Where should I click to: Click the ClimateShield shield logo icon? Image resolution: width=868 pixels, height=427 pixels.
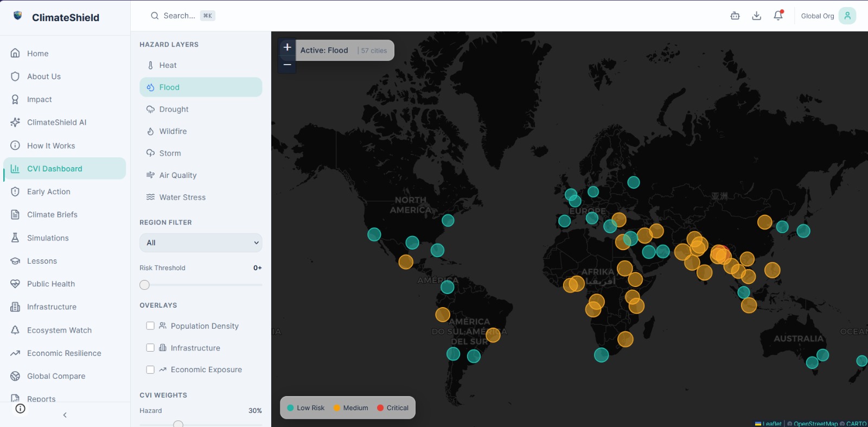pos(18,16)
